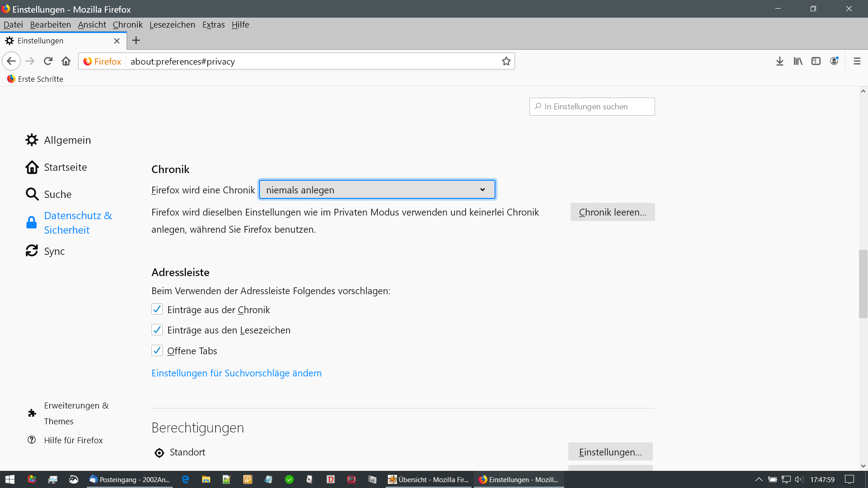The height and width of the screenshot is (488, 868).
Task: Open the Extras menu
Action: (213, 25)
